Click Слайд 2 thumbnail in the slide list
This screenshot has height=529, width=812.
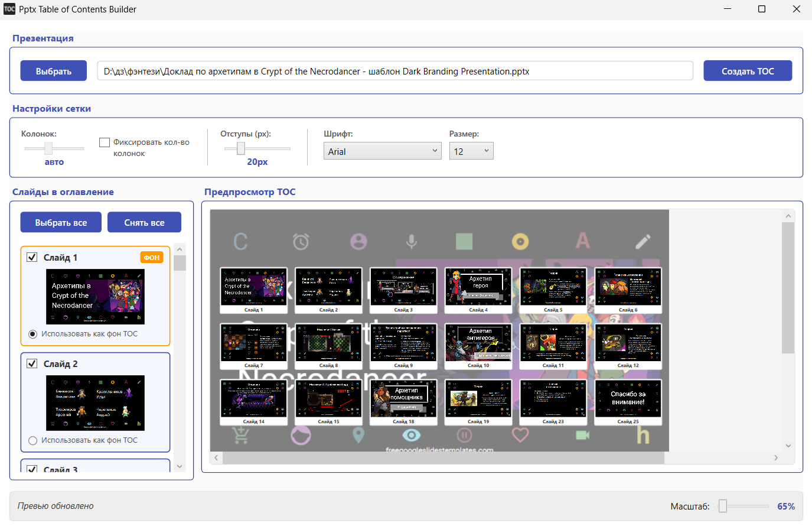pyautogui.click(x=96, y=403)
